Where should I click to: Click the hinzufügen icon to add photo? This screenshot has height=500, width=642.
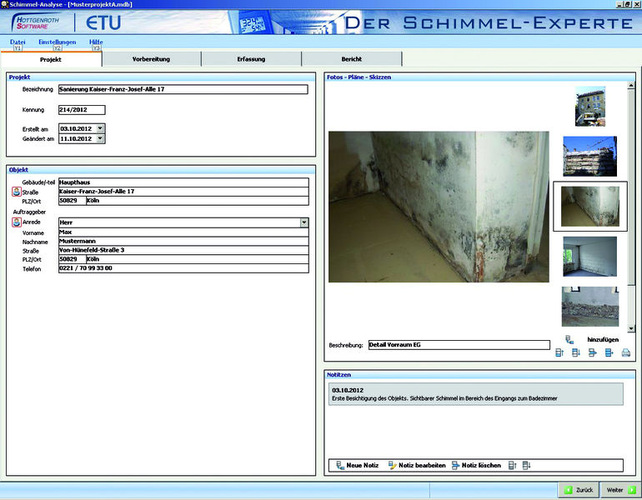point(570,340)
